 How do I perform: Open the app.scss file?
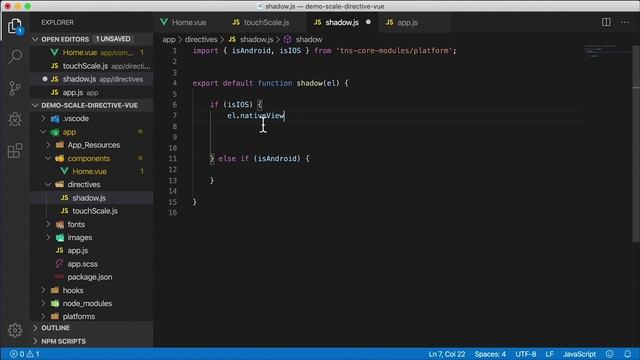(92, 264)
